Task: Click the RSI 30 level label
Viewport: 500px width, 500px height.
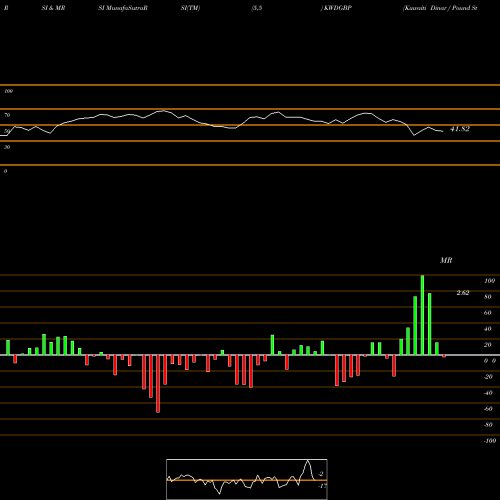Action: [7, 147]
